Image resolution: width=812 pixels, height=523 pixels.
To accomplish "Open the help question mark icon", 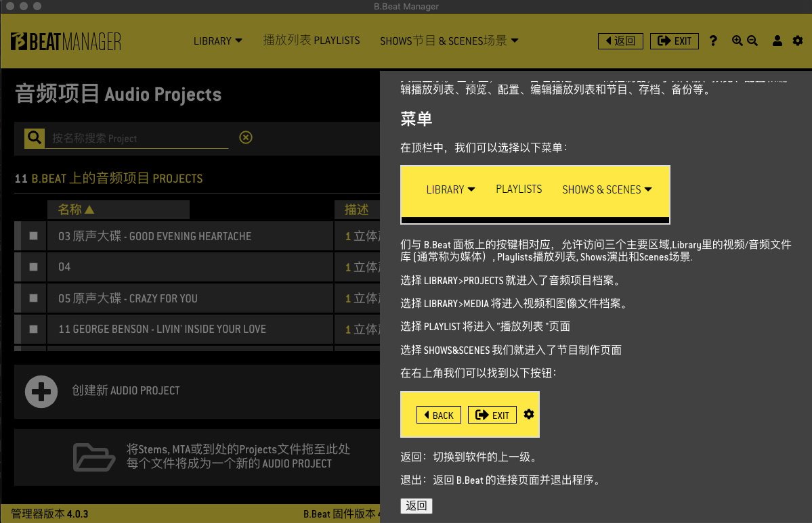I will (713, 41).
